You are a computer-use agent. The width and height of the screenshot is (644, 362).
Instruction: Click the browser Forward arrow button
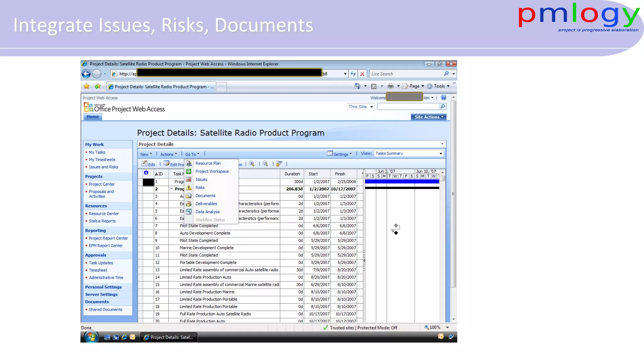click(97, 74)
